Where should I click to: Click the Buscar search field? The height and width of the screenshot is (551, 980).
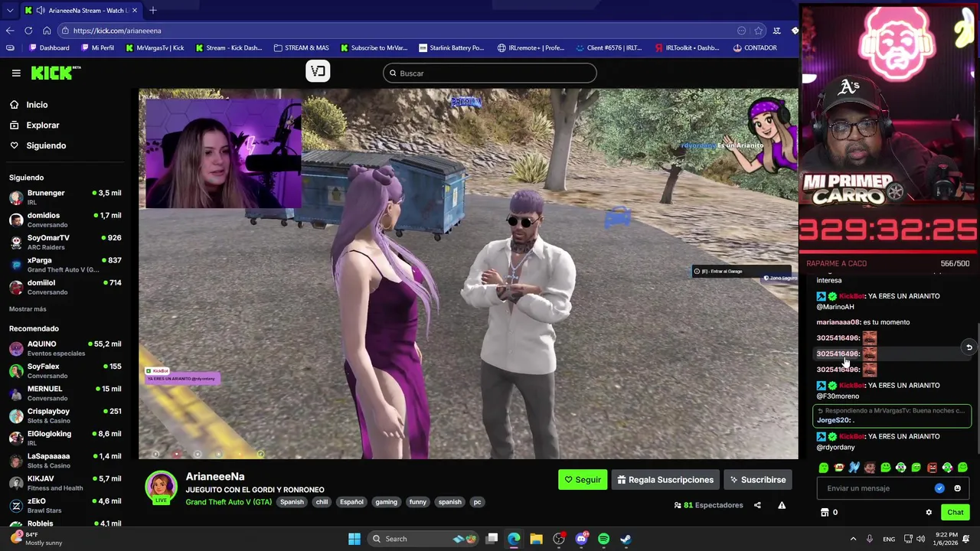pos(490,73)
